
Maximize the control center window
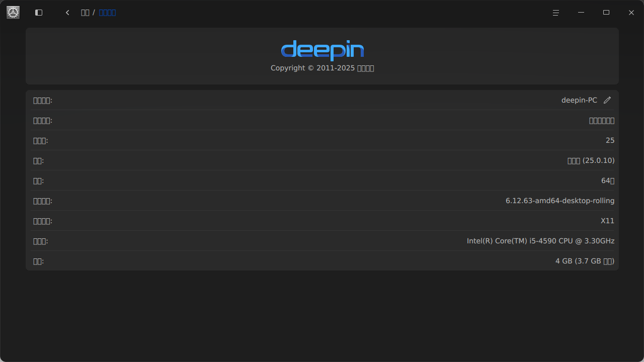(606, 13)
